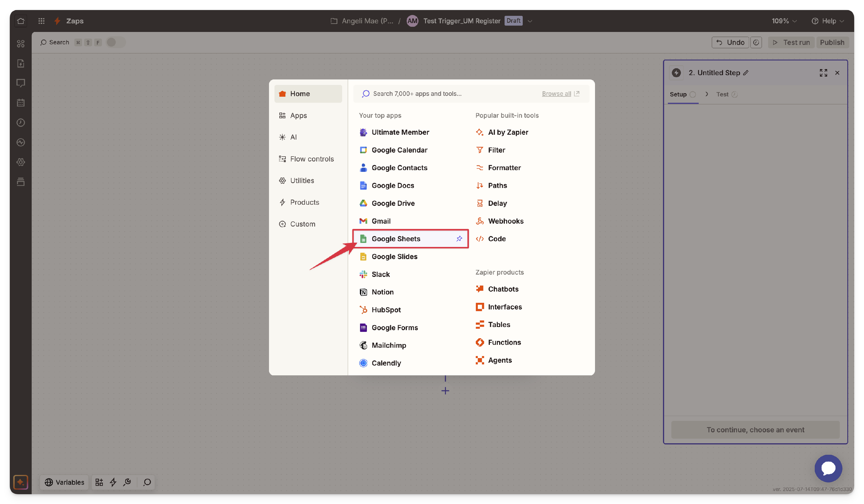864x504 pixels.
Task: Choose Slack app
Action: [410, 274]
